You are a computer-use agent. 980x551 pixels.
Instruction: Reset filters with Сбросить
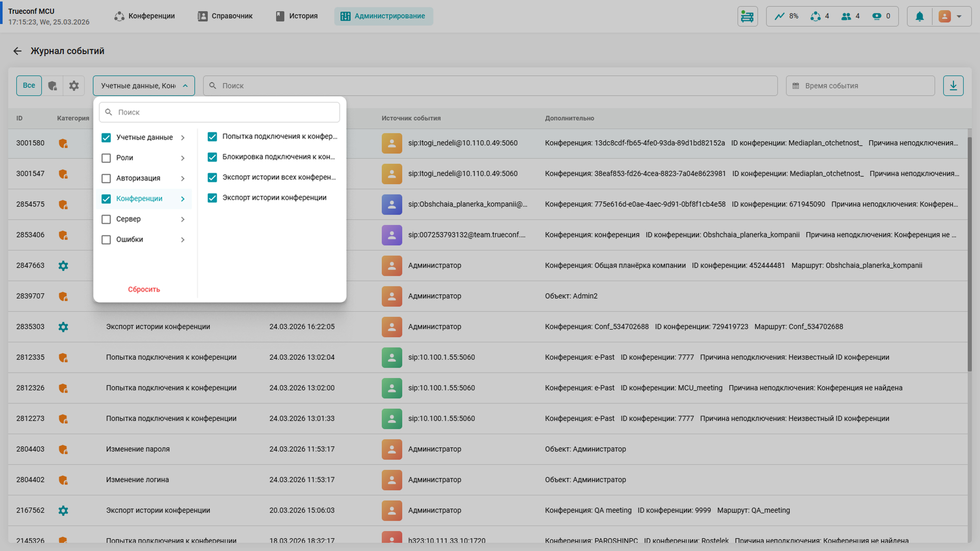pyautogui.click(x=144, y=289)
